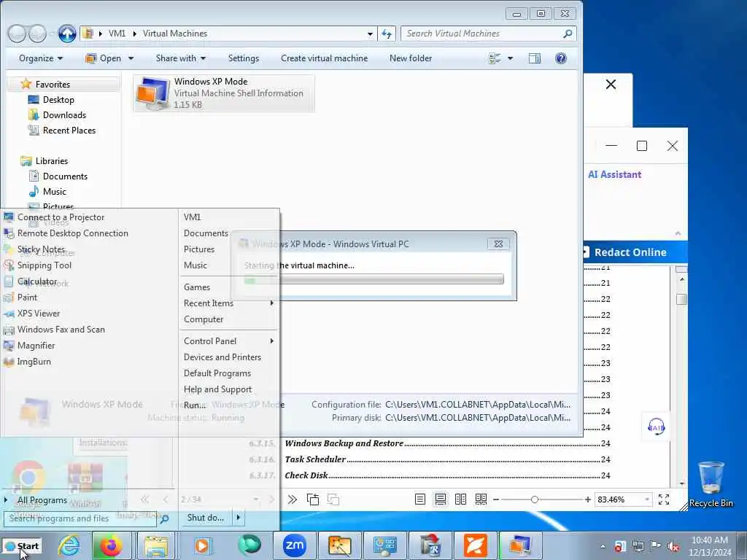Viewport: 747px width, 560px height.
Task: Open Windows Virtual PC taskbar icon
Action: click(519, 545)
